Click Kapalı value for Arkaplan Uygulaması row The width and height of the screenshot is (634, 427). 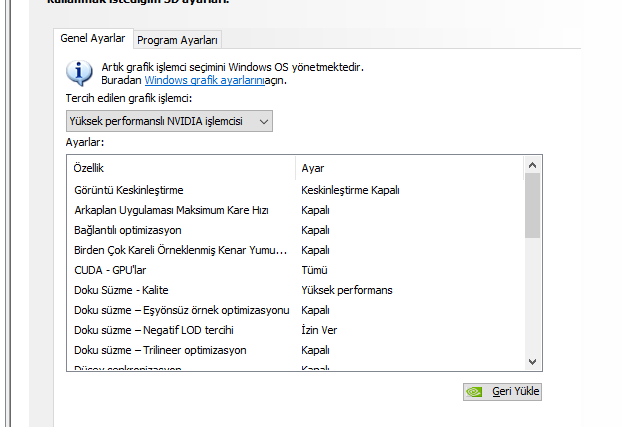coord(315,210)
